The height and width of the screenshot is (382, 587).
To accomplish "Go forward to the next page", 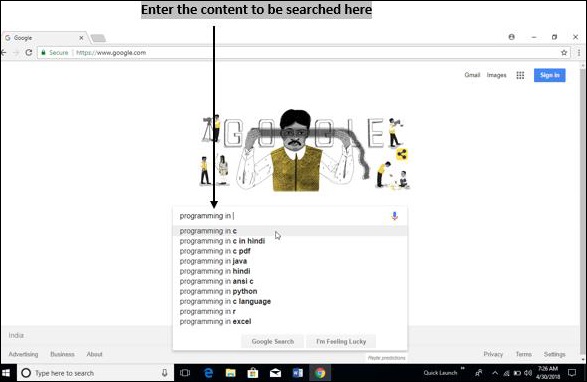I will pyautogui.click(x=16, y=52).
